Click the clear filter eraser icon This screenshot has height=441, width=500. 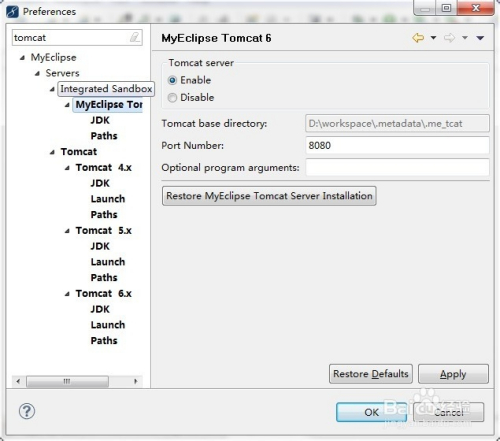(134, 37)
